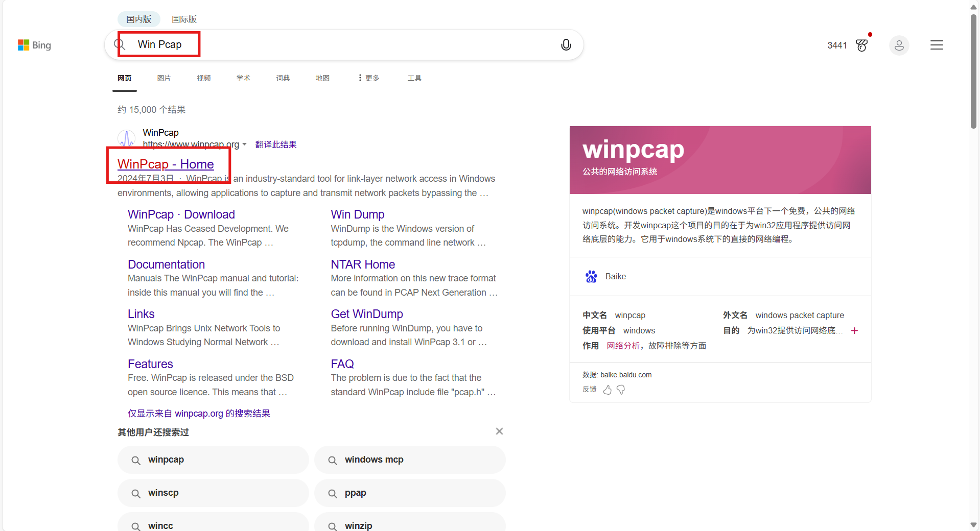
Task: Switch to 国内版 search mode
Action: pyautogui.click(x=139, y=19)
